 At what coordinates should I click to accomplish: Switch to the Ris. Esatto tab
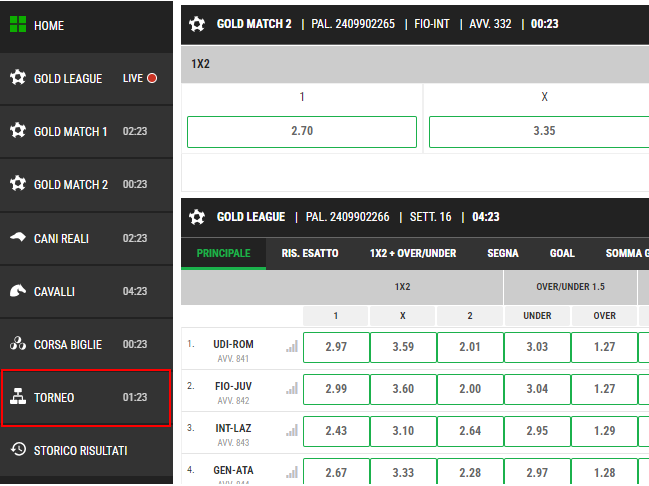(310, 253)
